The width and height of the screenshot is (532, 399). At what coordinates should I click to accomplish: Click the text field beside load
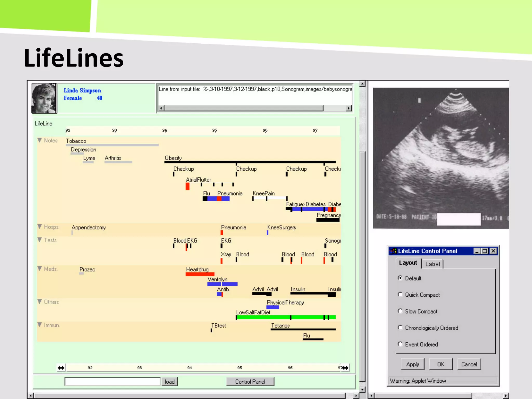click(112, 382)
